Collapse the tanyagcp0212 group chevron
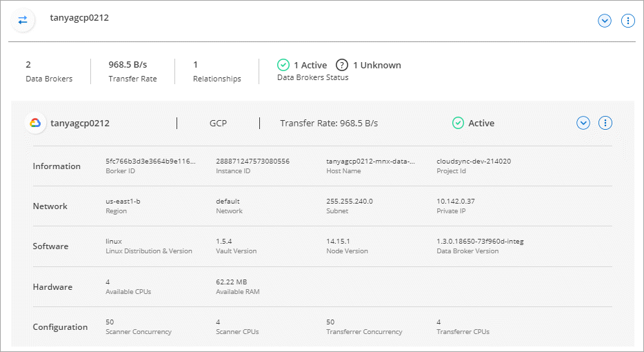 click(605, 21)
